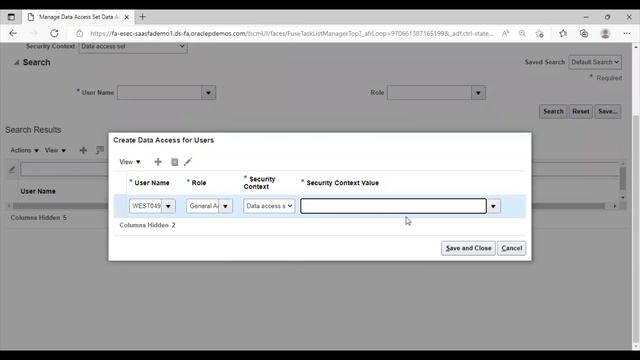Click the site information icon in address bar
The height and width of the screenshot is (360, 640).
click(80, 33)
